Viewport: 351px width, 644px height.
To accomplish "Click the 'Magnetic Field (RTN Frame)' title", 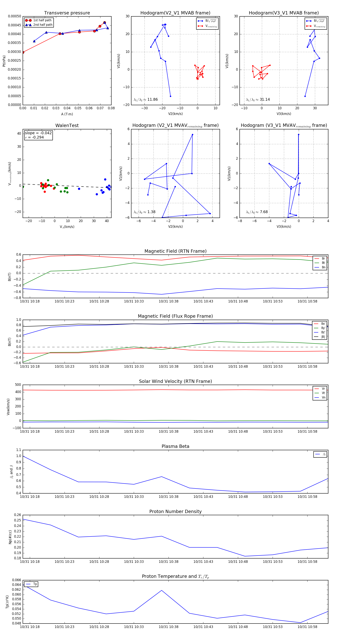I will tap(175, 251).
